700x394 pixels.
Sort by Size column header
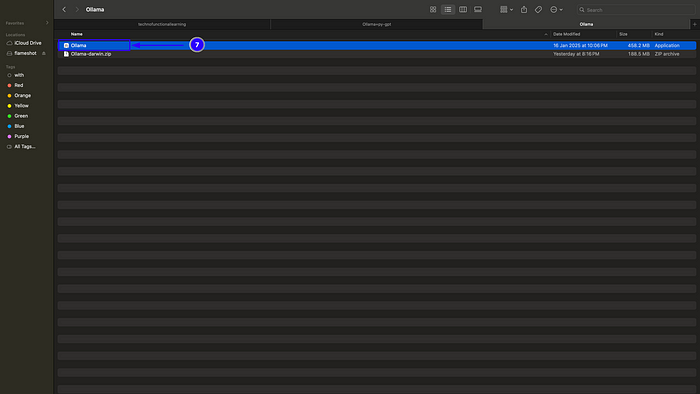coord(623,34)
